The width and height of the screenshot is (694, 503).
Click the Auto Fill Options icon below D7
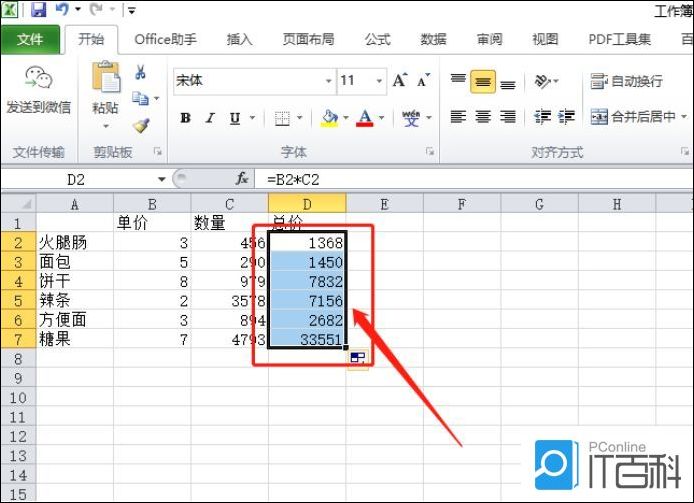(358, 358)
